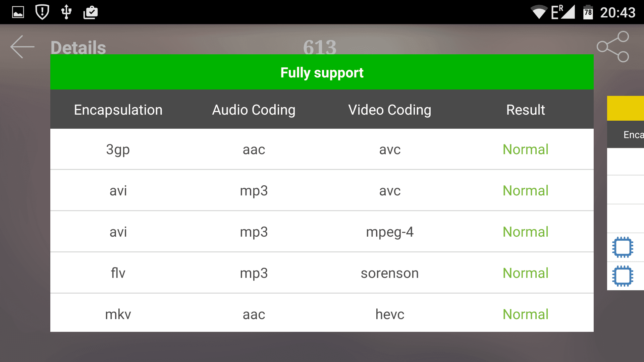Select the yellow panel header at right
This screenshot has width=644, height=362.
(x=626, y=108)
